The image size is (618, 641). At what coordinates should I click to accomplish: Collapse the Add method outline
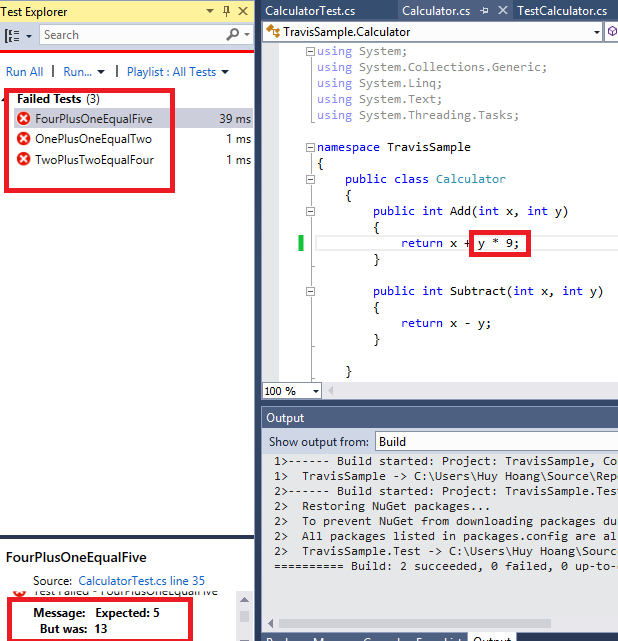click(x=309, y=211)
